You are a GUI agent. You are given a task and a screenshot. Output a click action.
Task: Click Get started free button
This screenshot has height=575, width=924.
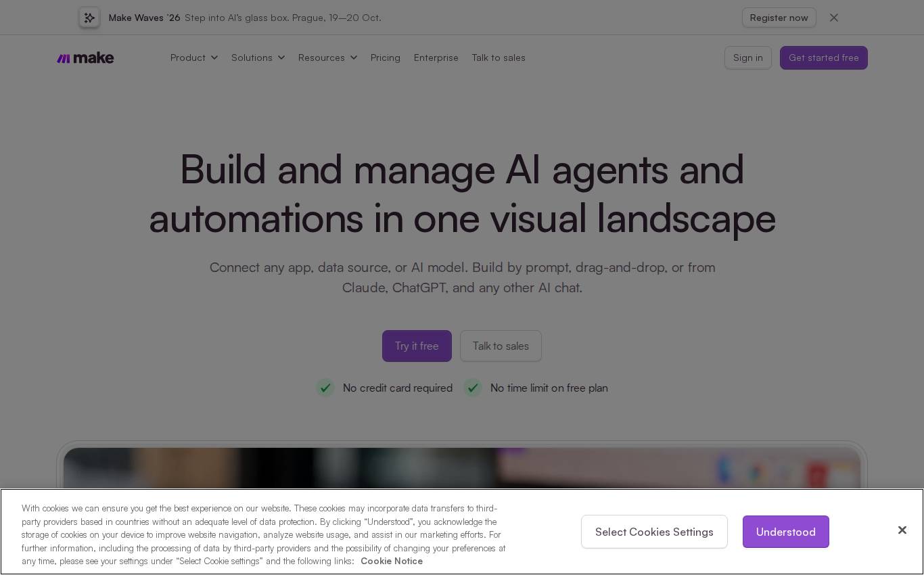tap(824, 57)
